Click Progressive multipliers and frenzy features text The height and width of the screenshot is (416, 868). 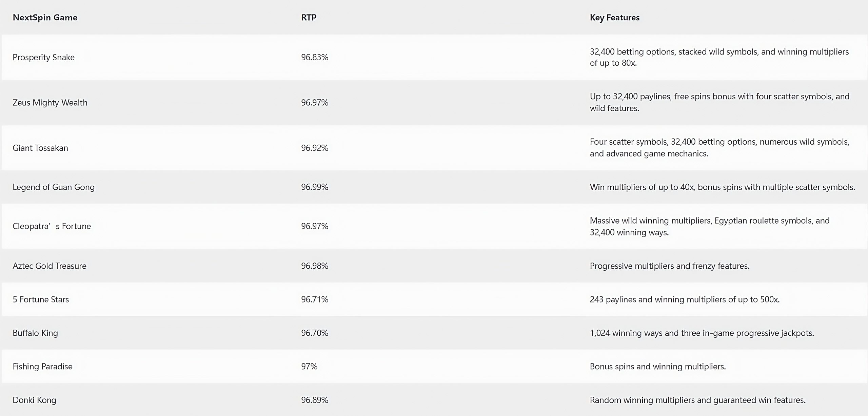[670, 266]
